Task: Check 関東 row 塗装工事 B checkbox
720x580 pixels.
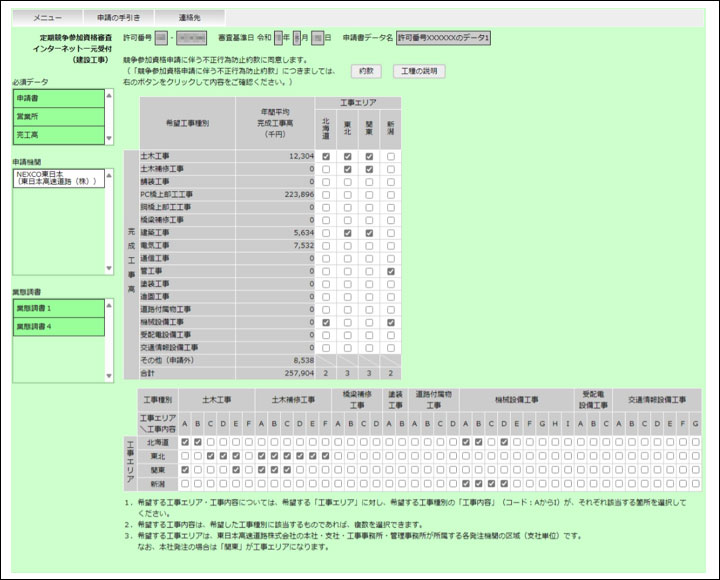Action: (402, 470)
